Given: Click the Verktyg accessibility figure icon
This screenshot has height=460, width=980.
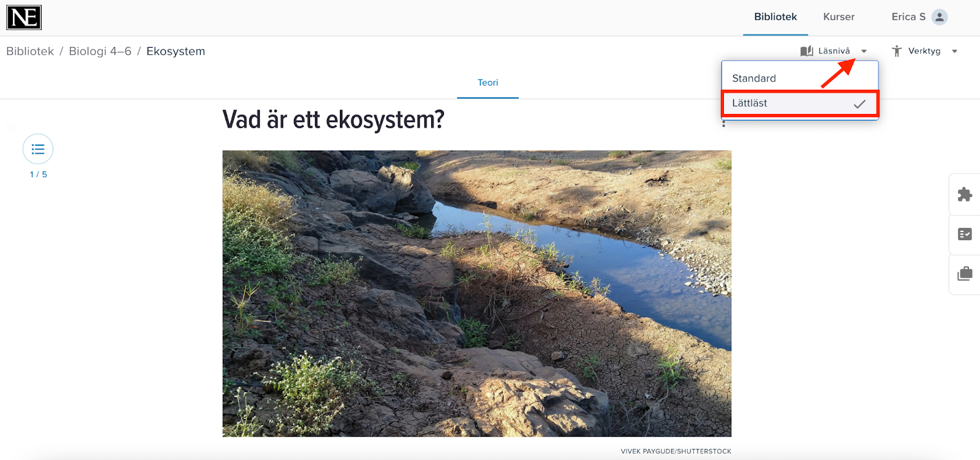Looking at the screenshot, I should point(897,51).
